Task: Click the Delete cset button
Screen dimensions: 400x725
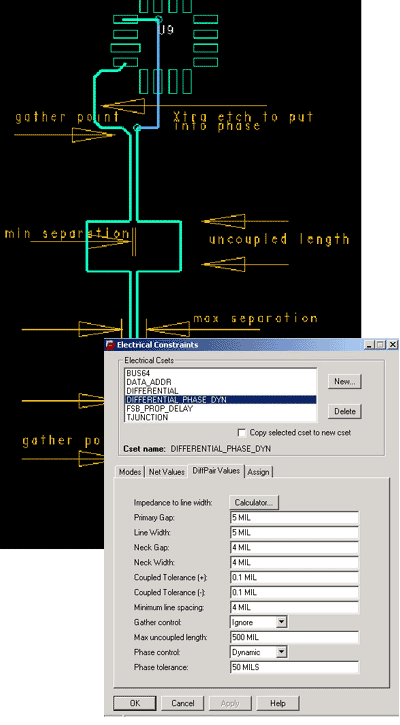Action: pos(345,412)
